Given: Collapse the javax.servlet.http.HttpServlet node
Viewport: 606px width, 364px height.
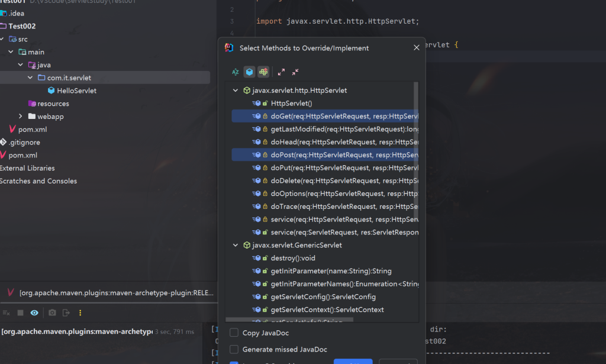Looking at the screenshot, I should pos(236,91).
